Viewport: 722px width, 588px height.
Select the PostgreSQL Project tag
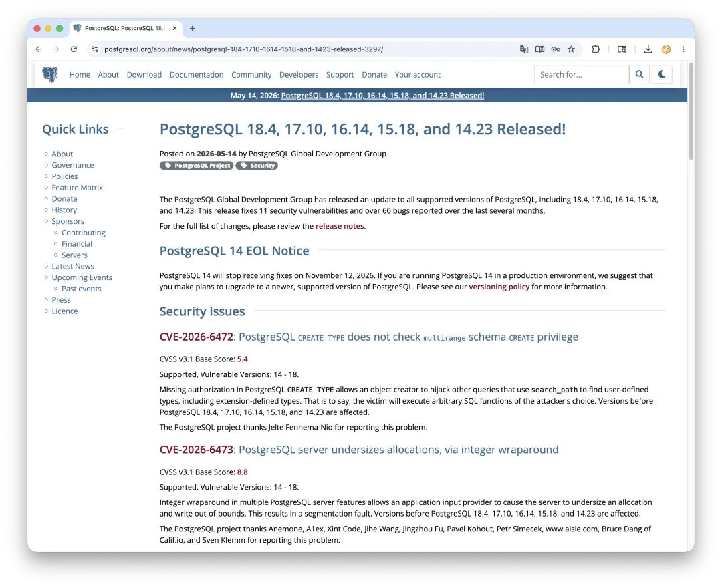point(197,166)
